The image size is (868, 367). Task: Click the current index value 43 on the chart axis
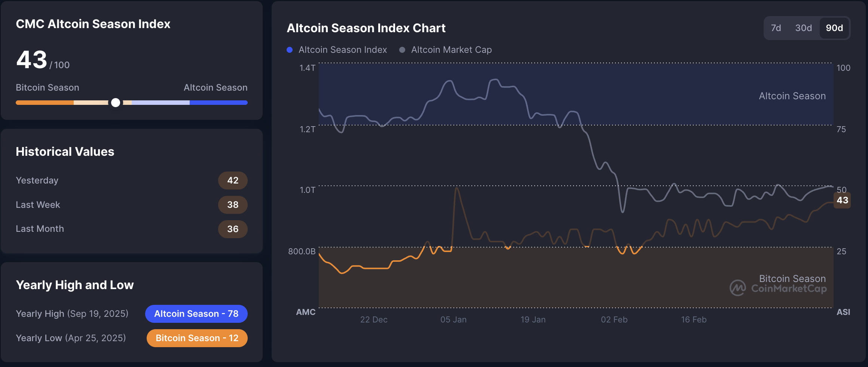pos(843,200)
